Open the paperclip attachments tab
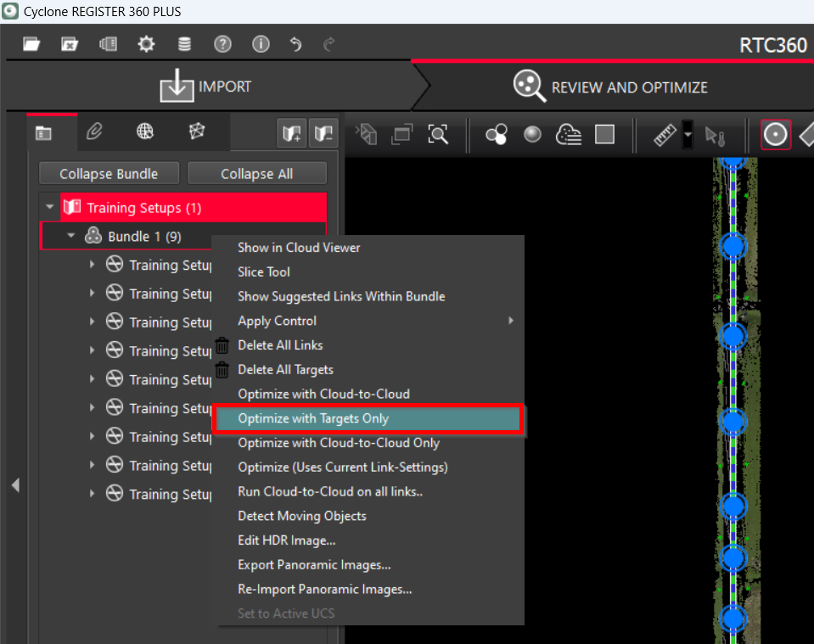 click(x=94, y=132)
